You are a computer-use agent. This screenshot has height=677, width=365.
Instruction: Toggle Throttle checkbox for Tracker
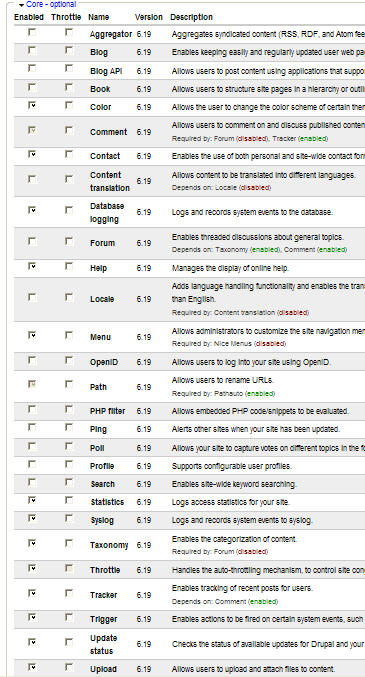69,593
